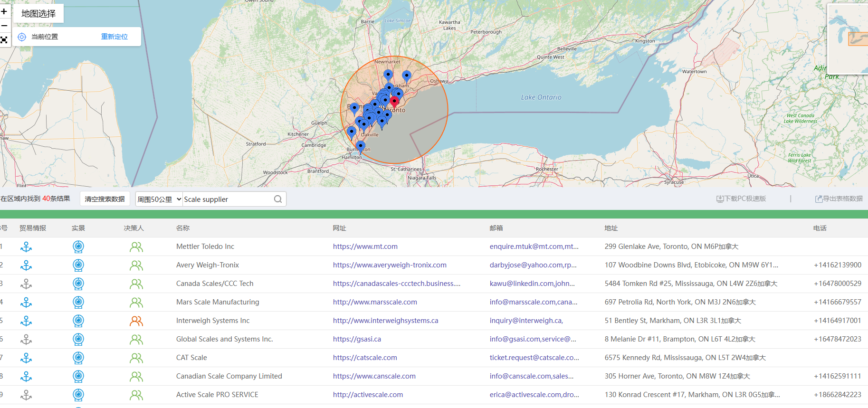868x408 pixels.
Task: Click gray anchor icon for Global Scales and Systems
Action: pyautogui.click(x=26, y=339)
